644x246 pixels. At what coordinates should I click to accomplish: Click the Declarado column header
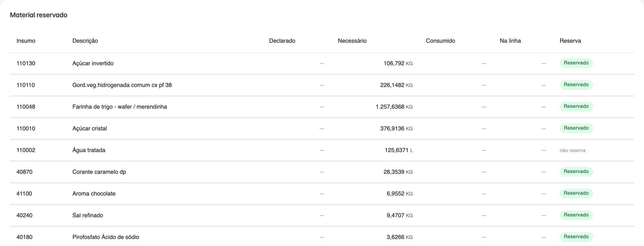point(282,41)
